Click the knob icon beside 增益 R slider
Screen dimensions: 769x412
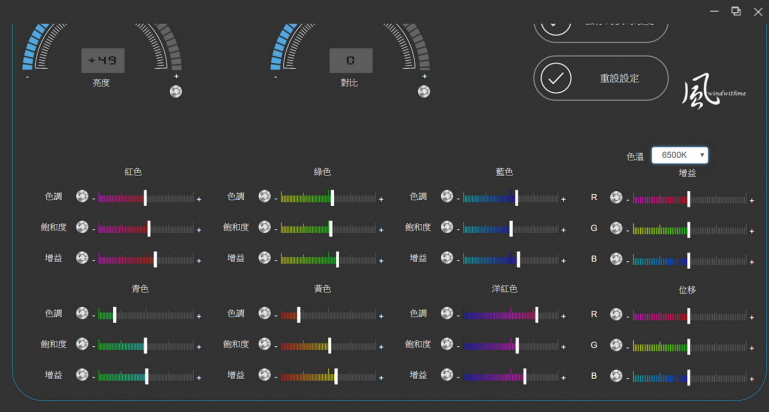[x=616, y=198]
